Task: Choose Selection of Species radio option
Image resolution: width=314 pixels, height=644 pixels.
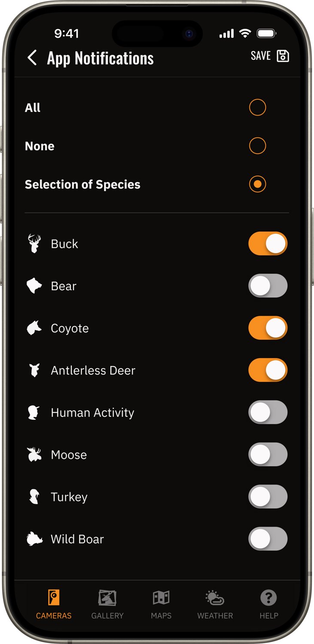Action: [x=258, y=184]
